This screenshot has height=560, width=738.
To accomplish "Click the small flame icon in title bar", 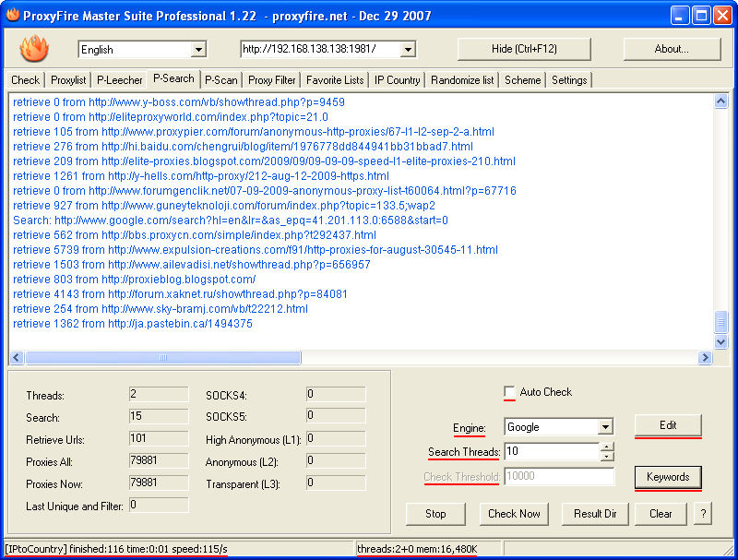I will [13, 15].
